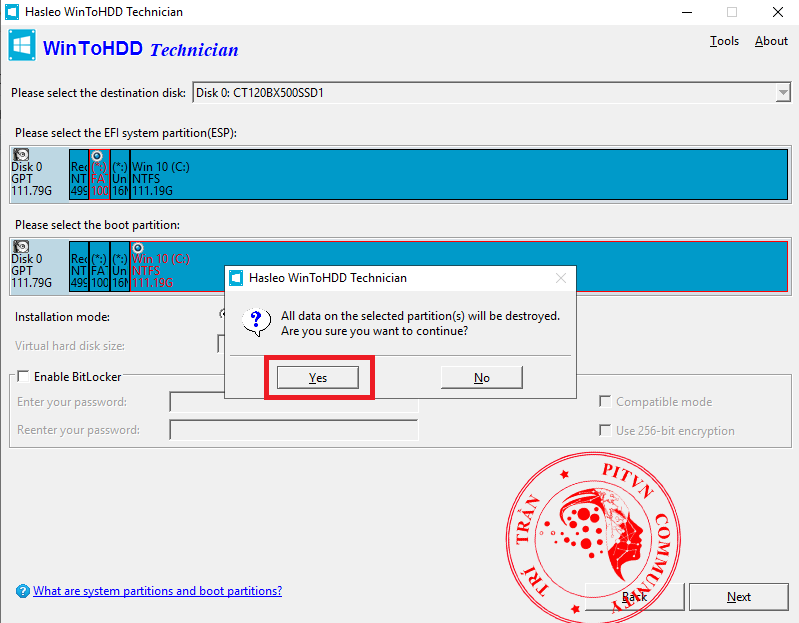799x623 pixels.
Task: Click the question mark dialog icon
Action: pos(256,322)
